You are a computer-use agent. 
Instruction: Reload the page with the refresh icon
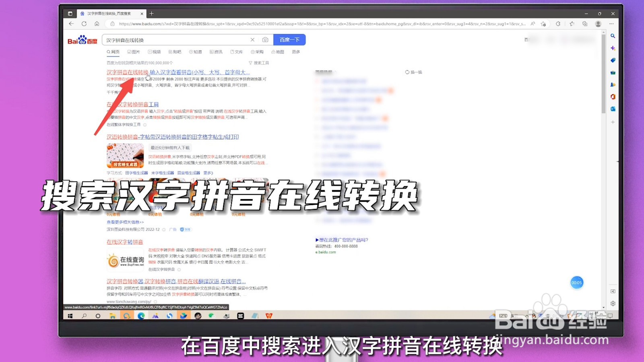[84, 24]
